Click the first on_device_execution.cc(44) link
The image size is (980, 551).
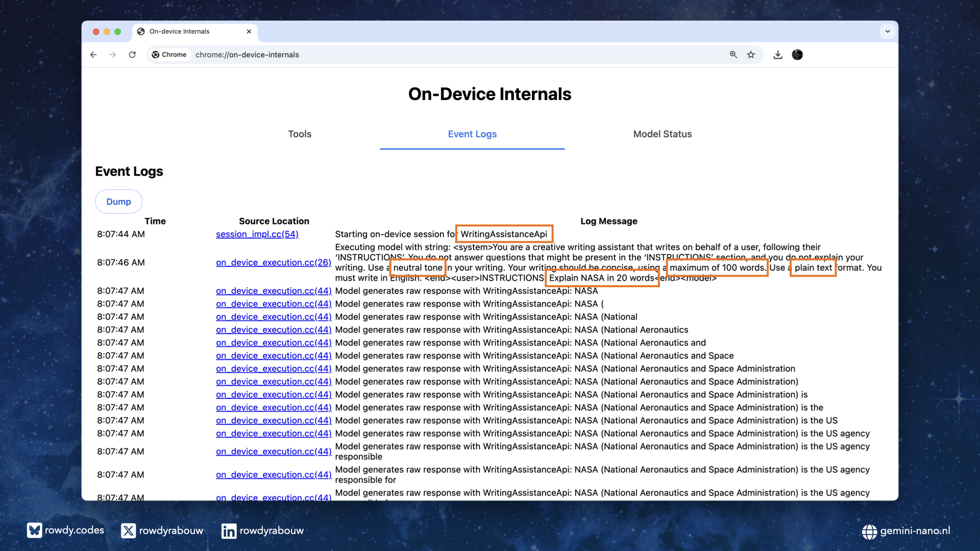[274, 291]
